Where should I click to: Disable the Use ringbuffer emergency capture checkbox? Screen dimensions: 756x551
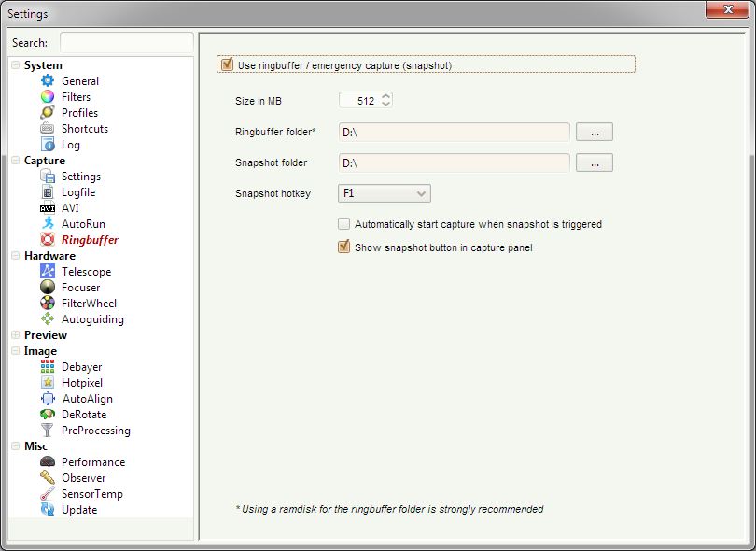[x=227, y=65]
